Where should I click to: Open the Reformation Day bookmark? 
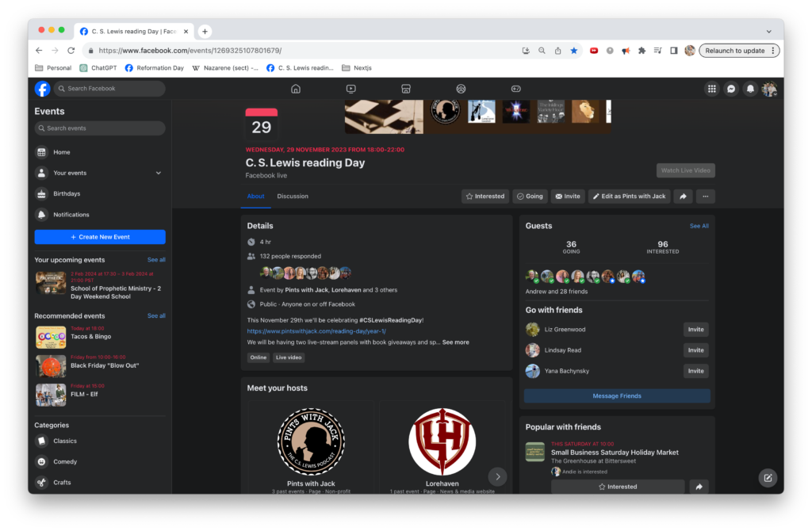(155, 68)
